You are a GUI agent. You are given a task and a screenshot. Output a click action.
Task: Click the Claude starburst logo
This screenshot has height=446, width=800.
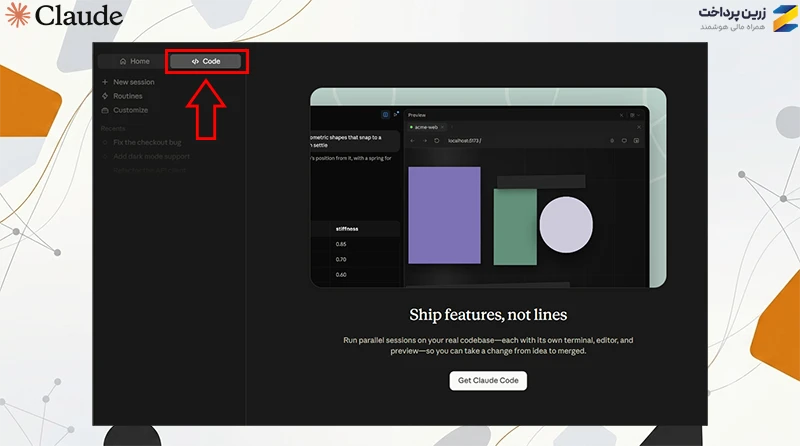point(17,14)
